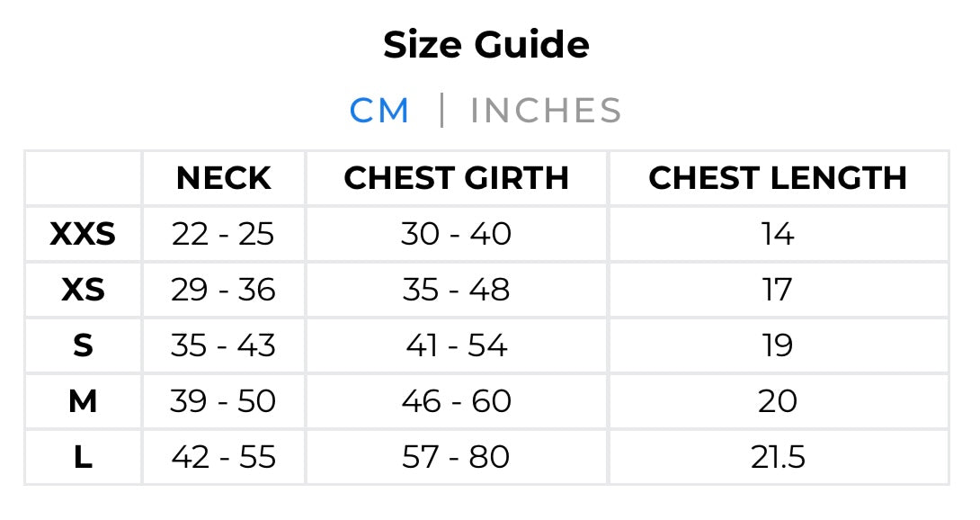Image resolution: width=980 pixels, height=520 pixels.
Task: Select the S neck cell 35 - 43
Action: (223, 346)
